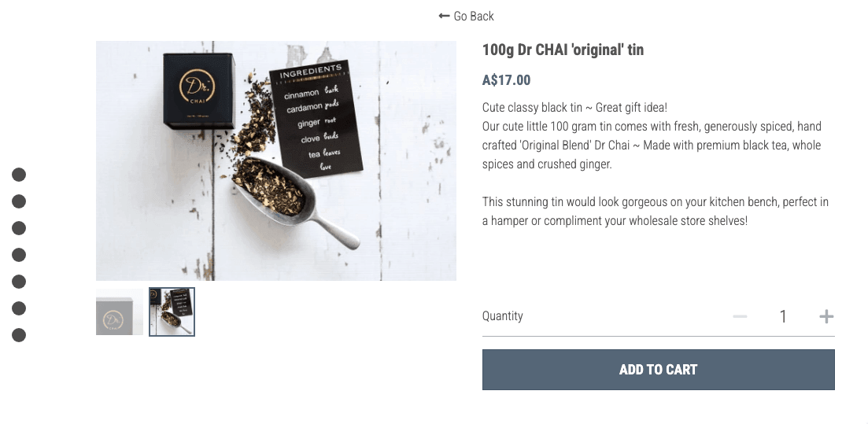Select the greyed-out black tin thumbnail

tap(119, 312)
